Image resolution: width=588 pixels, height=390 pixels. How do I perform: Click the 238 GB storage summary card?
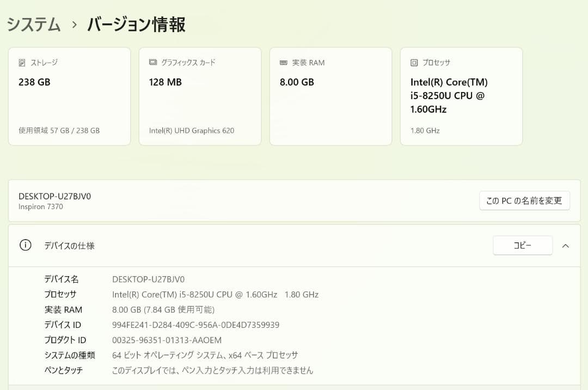[69, 96]
